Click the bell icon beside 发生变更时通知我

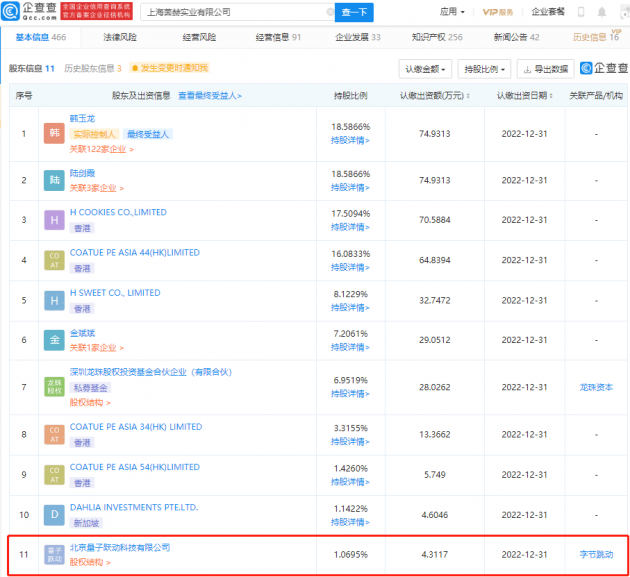pyautogui.click(x=135, y=68)
